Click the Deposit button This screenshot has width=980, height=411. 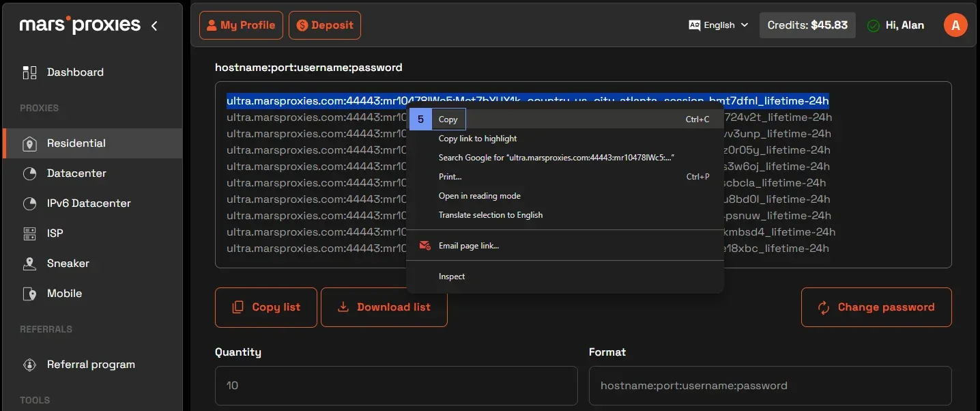point(325,25)
